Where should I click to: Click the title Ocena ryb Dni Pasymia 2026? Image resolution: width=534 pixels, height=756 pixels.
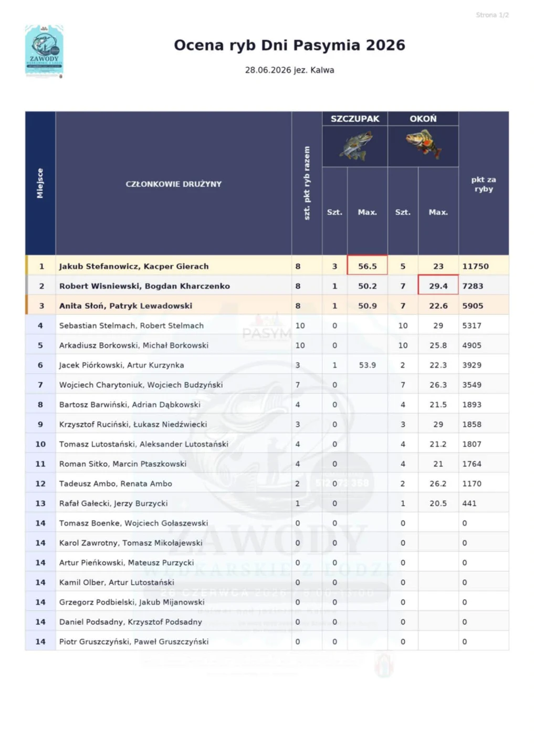pos(289,45)
